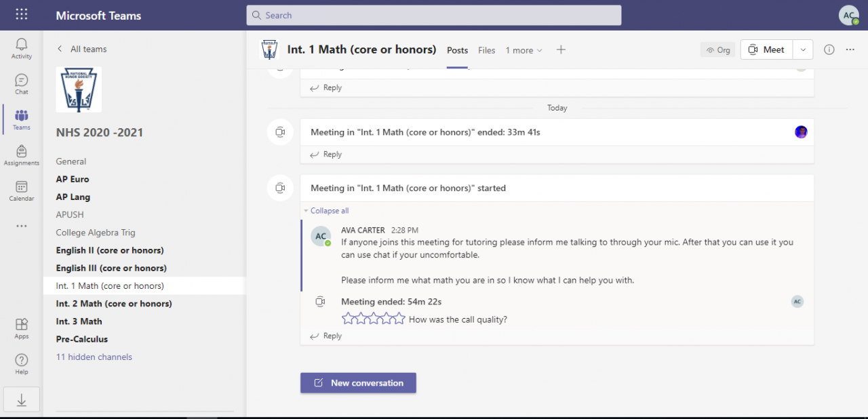The image size is (868, 419).
Task: Switch to Posts tab
Action: 458,50
